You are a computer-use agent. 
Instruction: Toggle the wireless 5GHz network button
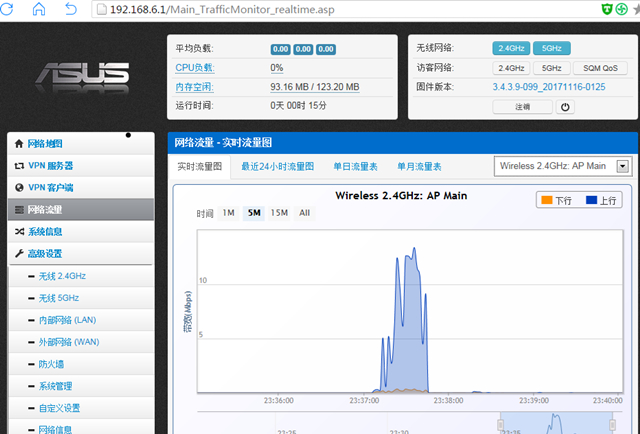tap(551, 48)
